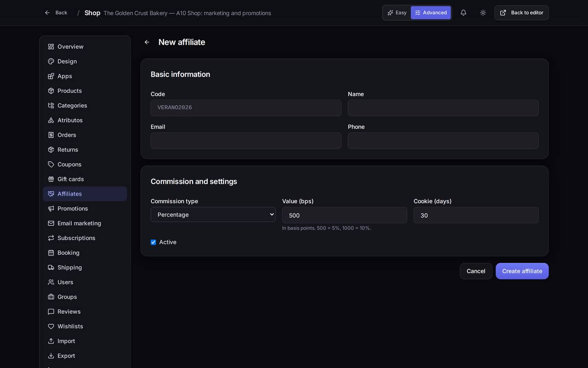Go back using arrow beside New affiliate
Screen dimensions: 588x368
pyautogui.click(x=147, y=42)
